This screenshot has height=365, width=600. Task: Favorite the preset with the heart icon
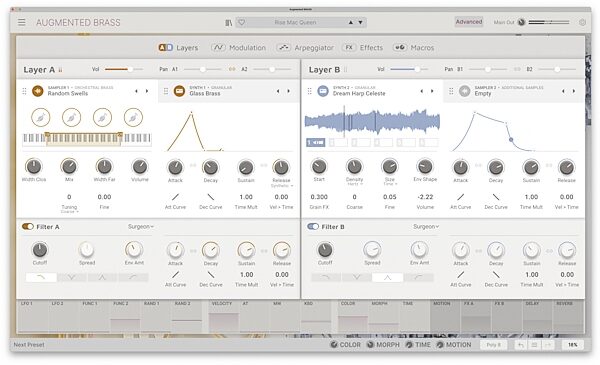click(241, 22)
